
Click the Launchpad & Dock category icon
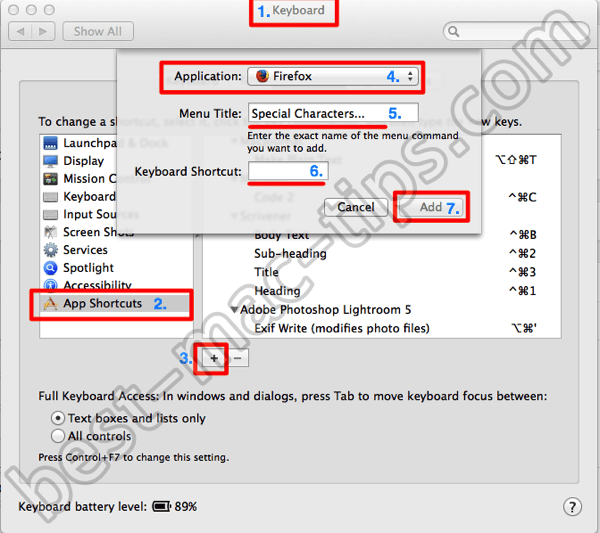[51, 143]
